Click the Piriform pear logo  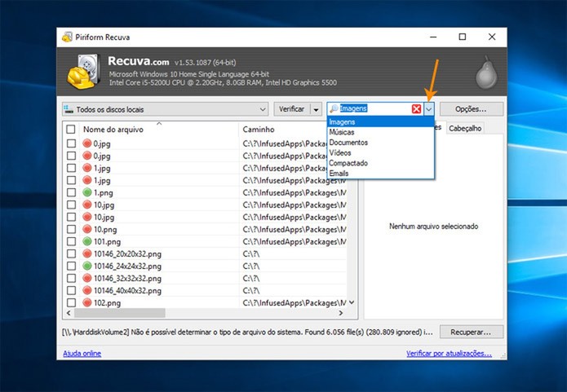(x=486, y=73)
